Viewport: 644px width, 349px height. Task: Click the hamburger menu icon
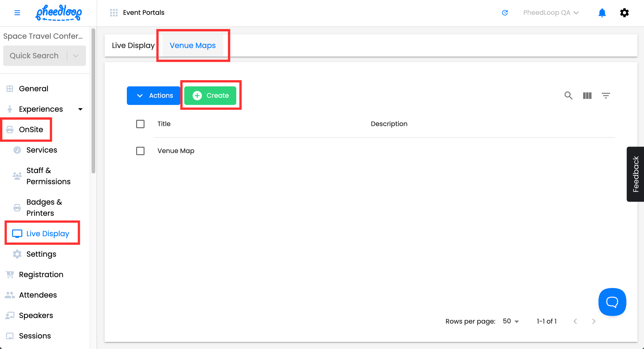pyautogui.click(x=17, y=13)
